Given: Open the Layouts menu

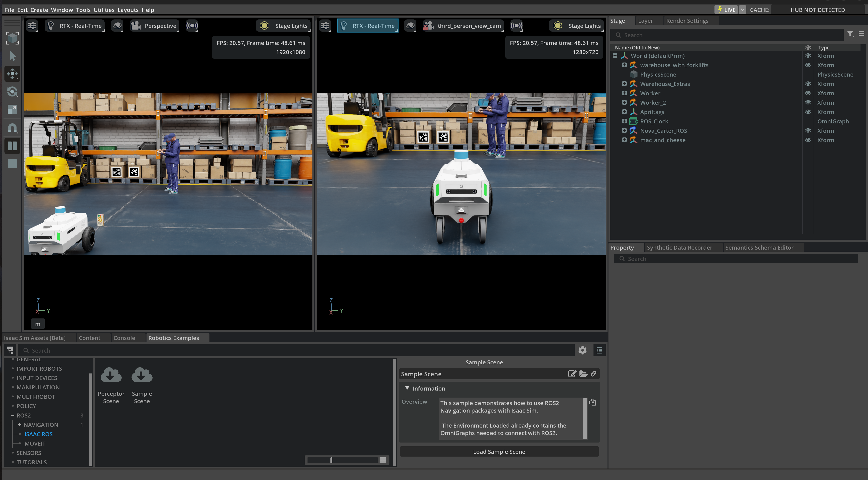Looking at the screenshot, I should pos(128,10).
